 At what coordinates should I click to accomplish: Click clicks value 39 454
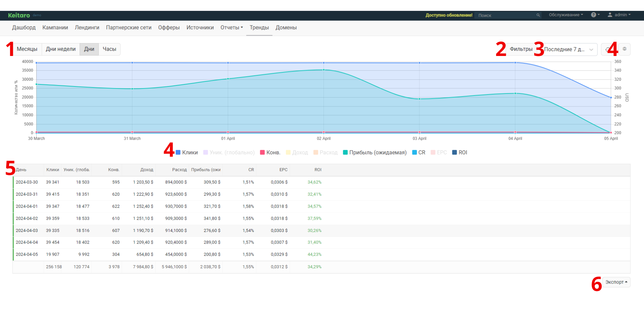[x=53, y=242]
